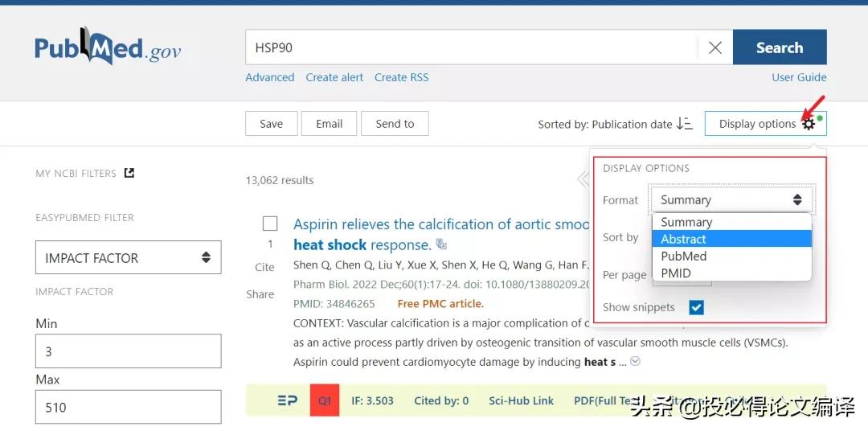Clear the search box with the X icon

tap(715, 47)
